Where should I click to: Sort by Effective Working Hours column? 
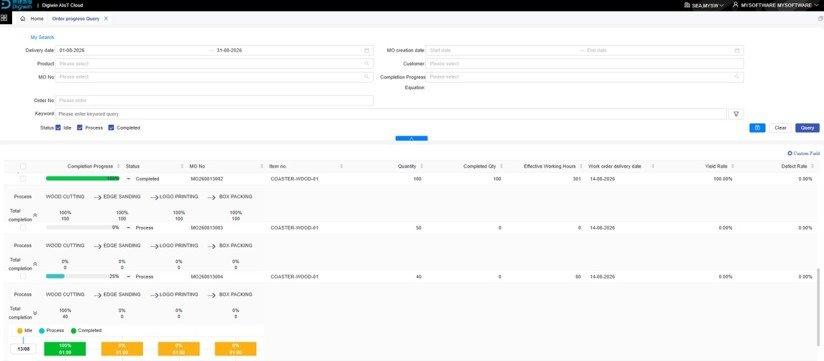580,167
